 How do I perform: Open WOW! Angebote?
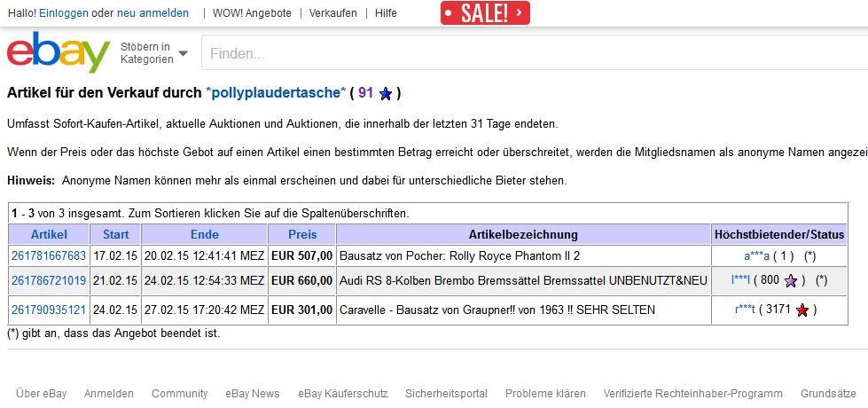(x=252, y=13)
